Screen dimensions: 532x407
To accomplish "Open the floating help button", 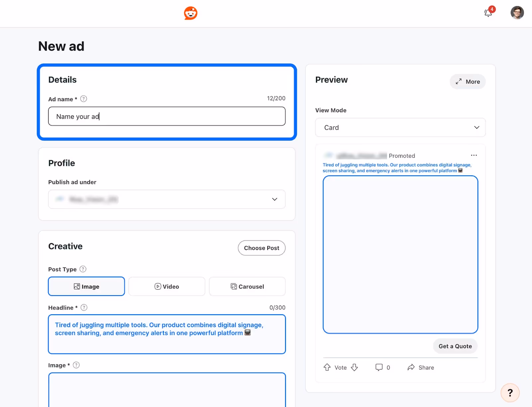I will pyautogui.click(x=510, y=393).
